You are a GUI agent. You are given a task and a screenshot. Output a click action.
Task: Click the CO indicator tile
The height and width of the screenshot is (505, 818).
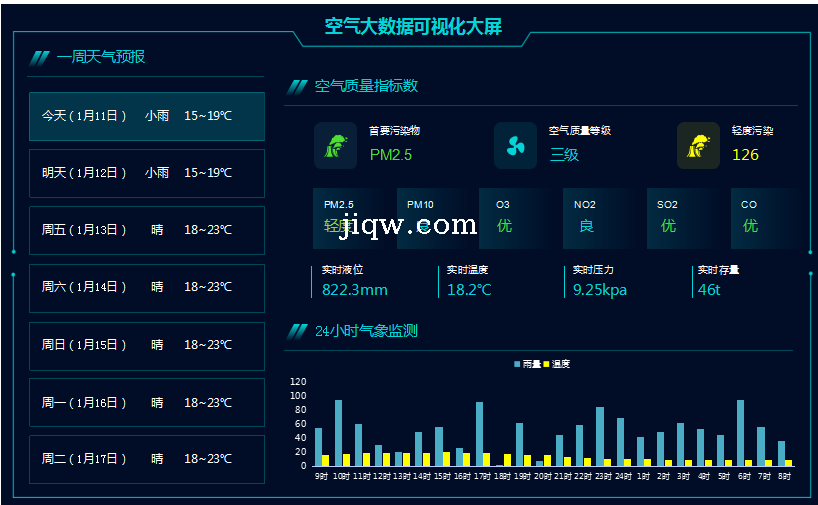pyautogui.click(x=765, y=217)
